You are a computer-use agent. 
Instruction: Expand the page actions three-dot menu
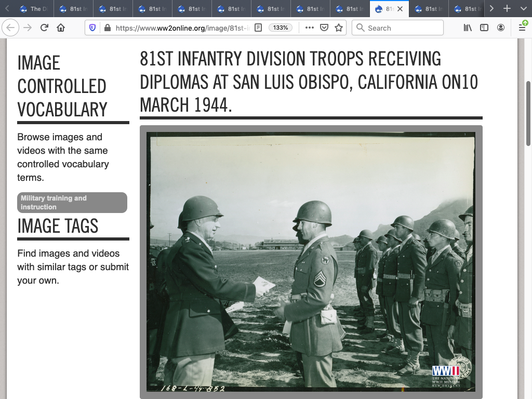(310, 28)
